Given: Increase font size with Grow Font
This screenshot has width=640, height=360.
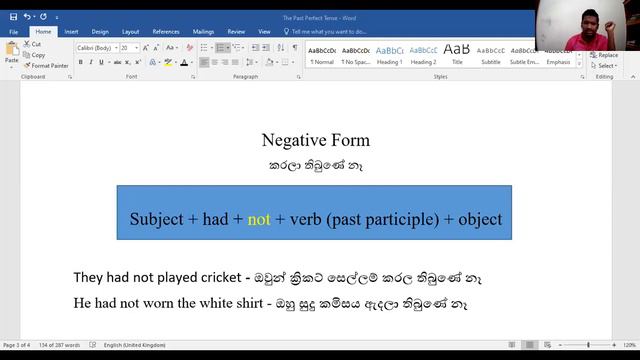Looking at the screenshot, I should pyautogui.click(x=146, y=48).
